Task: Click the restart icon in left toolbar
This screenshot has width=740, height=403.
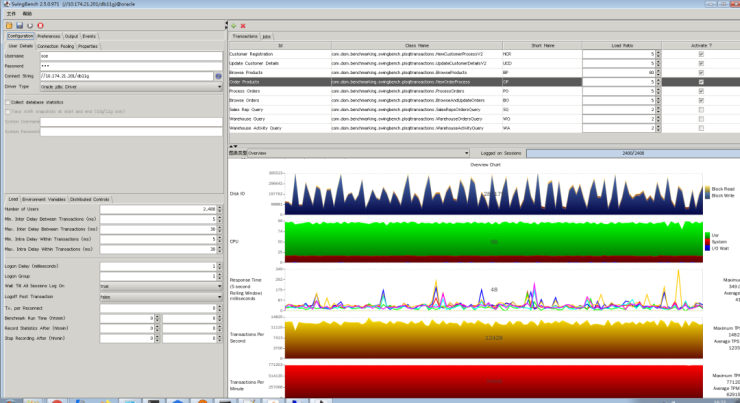Action: pyautogui.click(x=30, y=25)
